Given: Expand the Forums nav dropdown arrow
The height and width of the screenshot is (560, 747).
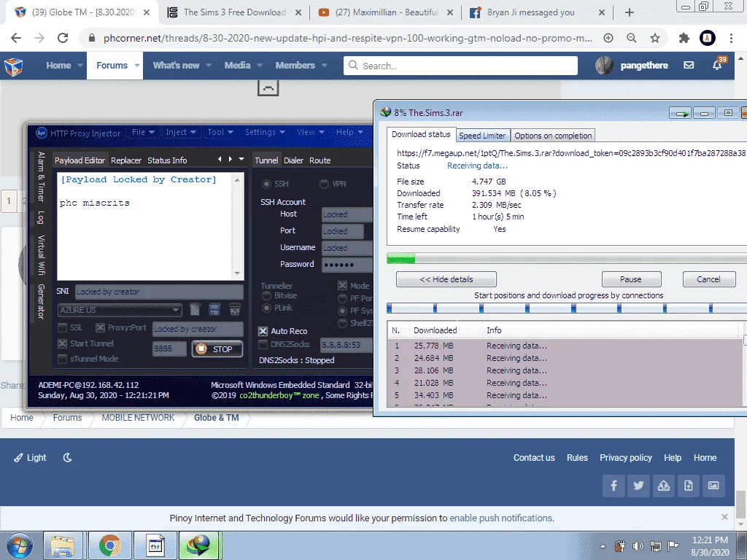Looking at the screenshot, I should tap(136, 65).
